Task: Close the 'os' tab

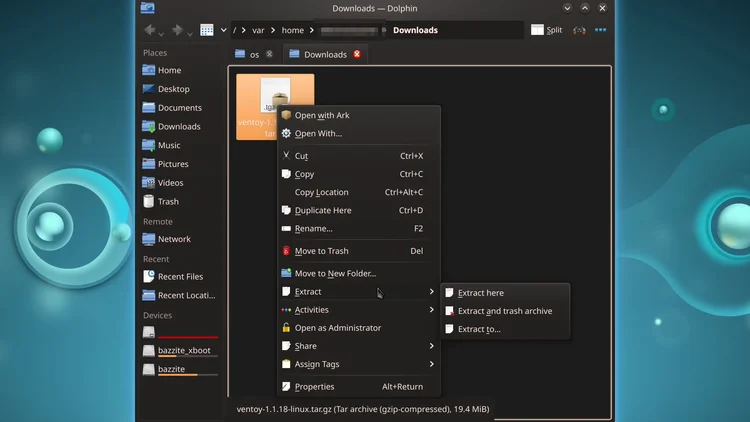Action: [x=269, y=54]
